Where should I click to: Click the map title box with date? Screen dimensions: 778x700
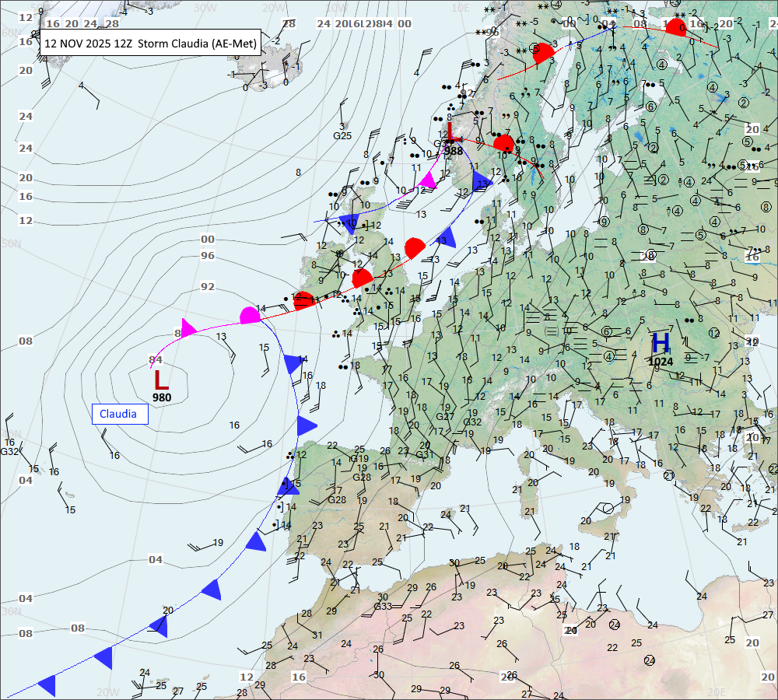point(149,44)
